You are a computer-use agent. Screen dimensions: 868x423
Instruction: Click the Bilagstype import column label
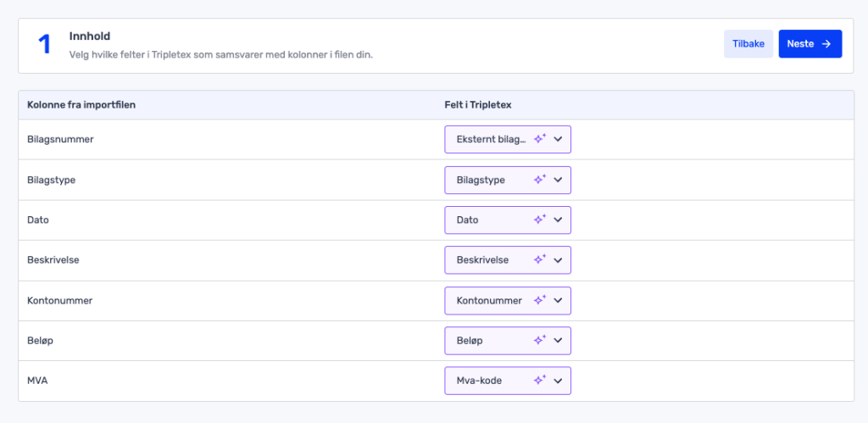52,180
